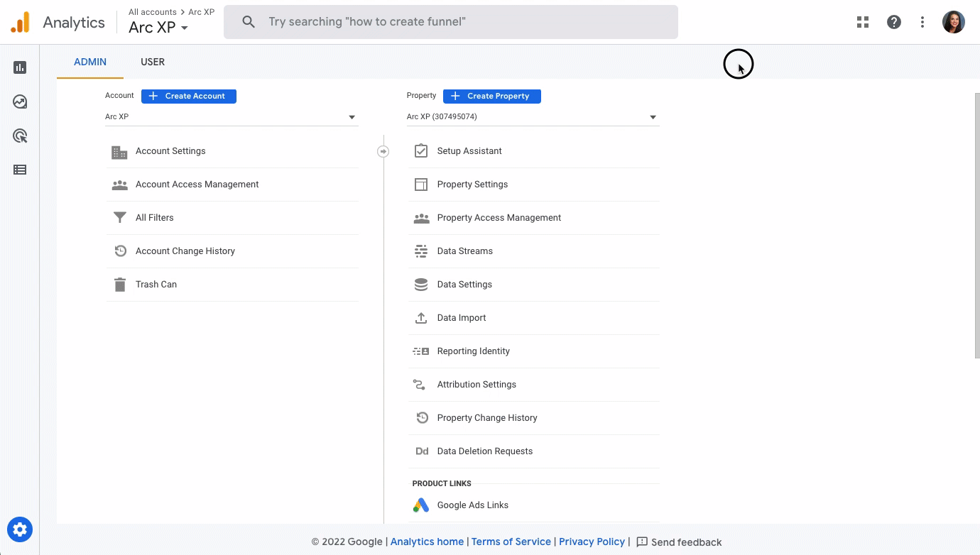Click the Google Ads logo icon
The image size is (980, 555).
tap(421, 505)
